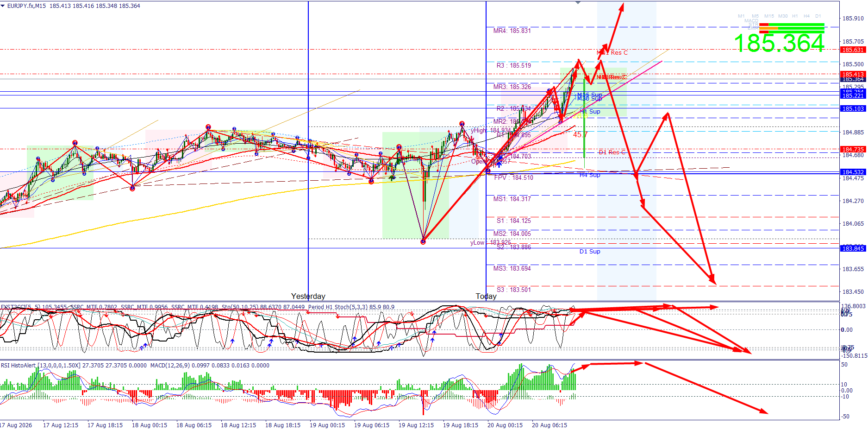Click the red 45.7 value on chart
Viewport: 868px width, 430px height.
pos(581,135)
